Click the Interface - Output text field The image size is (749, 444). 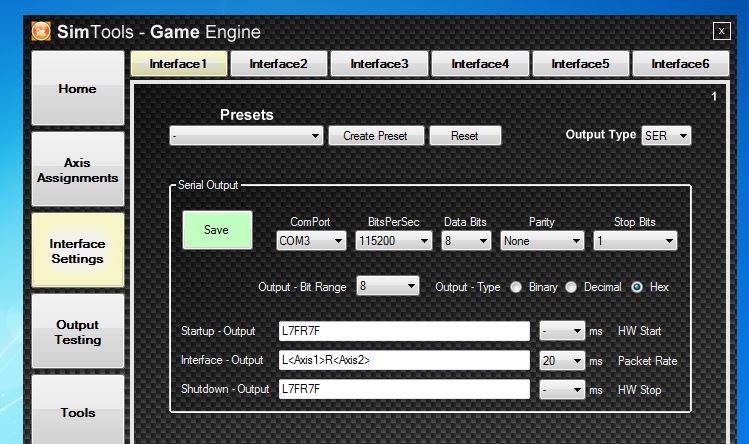pyautogui.click(x=404, y=360)
